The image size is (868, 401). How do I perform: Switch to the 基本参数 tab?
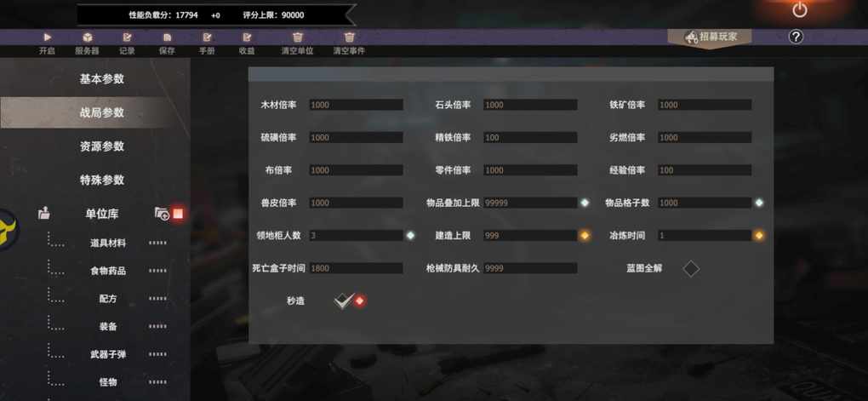(x=102, y=78)
